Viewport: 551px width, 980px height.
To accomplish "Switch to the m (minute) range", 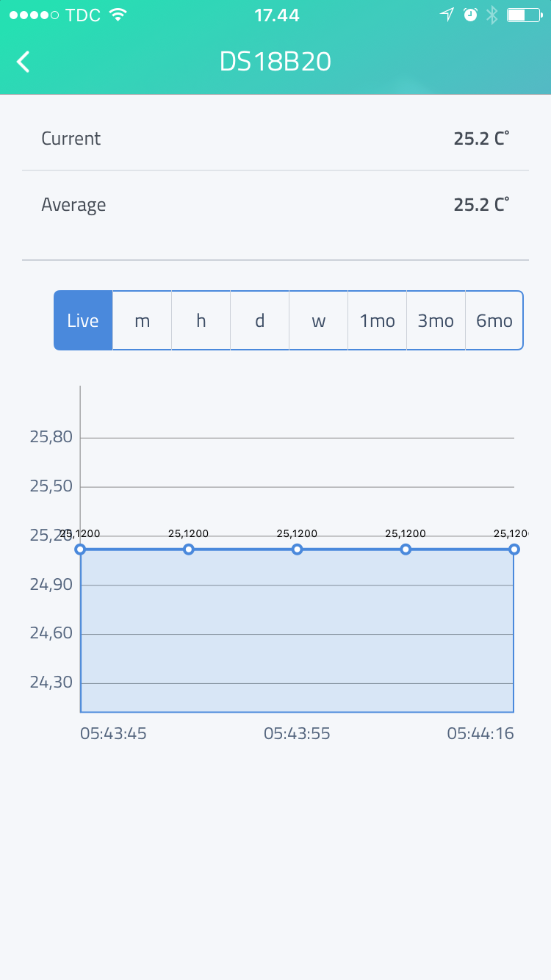I will tap(143, 320).
